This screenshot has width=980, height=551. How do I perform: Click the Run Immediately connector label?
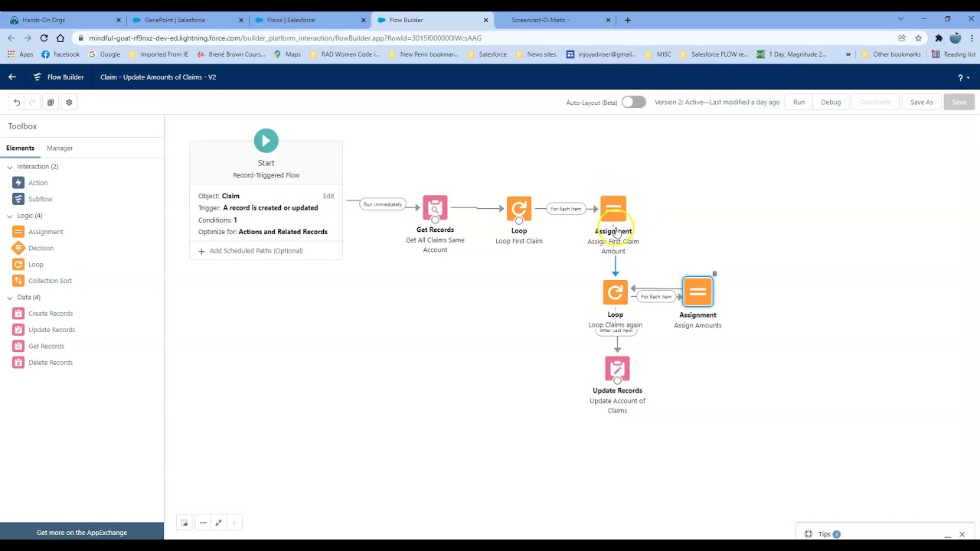tap(383, 204)
